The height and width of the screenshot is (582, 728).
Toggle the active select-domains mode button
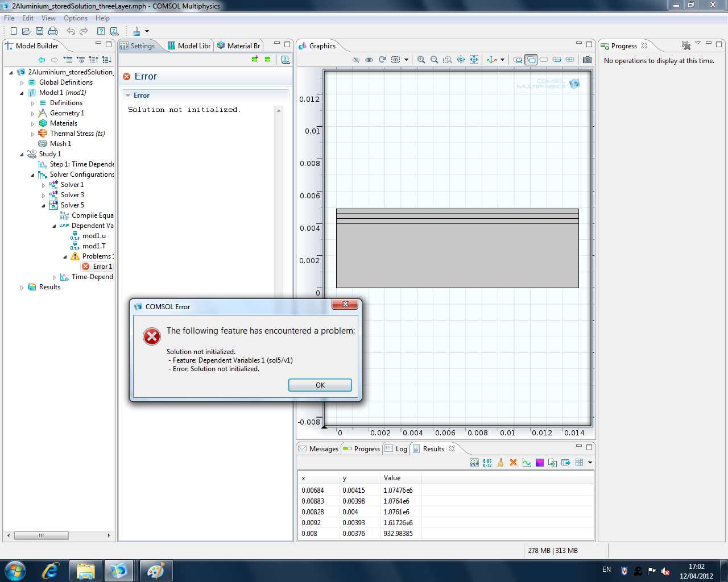pos(531,60)
